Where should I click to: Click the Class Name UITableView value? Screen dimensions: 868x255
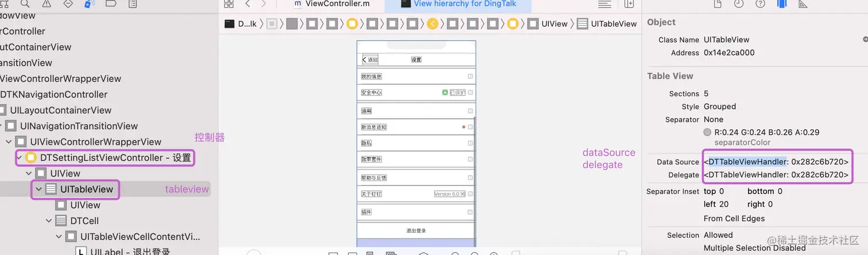coord(727,40)
